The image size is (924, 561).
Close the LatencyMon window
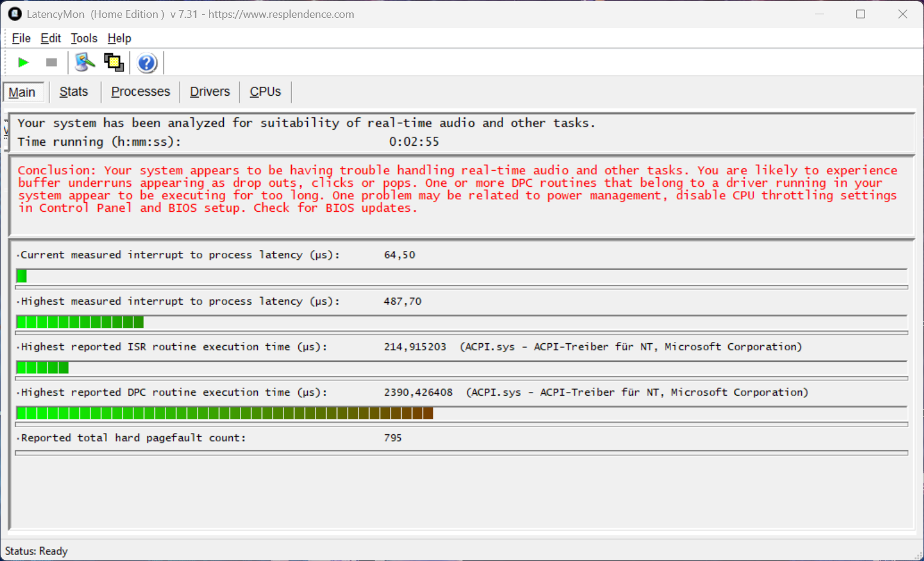(x=903, y=14)
